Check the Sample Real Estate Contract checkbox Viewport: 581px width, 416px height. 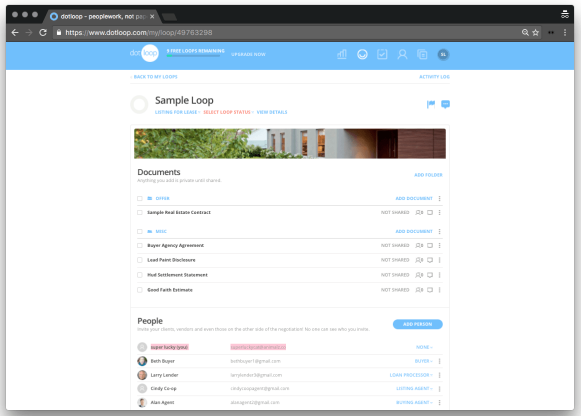pos(140,213)
